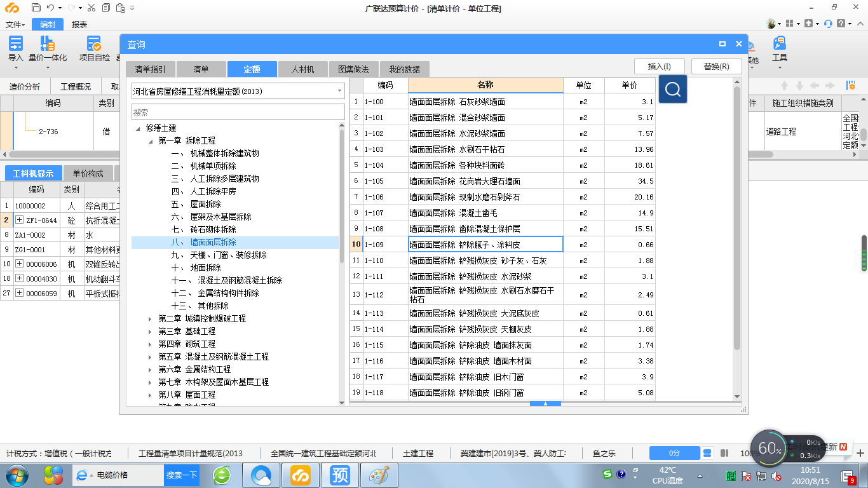Click the Windows Start button
This screenshot has height=488, width=868.
(x=17, y=475)
